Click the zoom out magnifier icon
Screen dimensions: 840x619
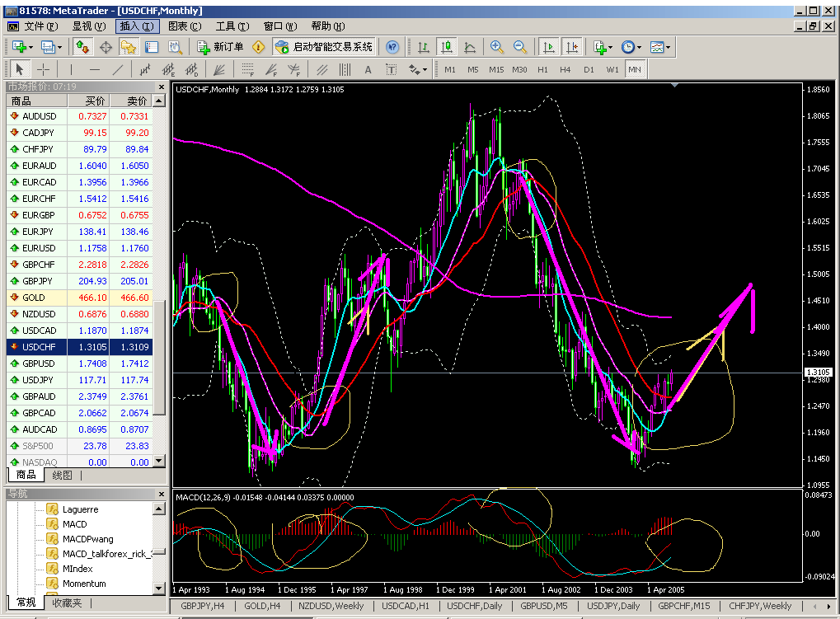point(520,48)
